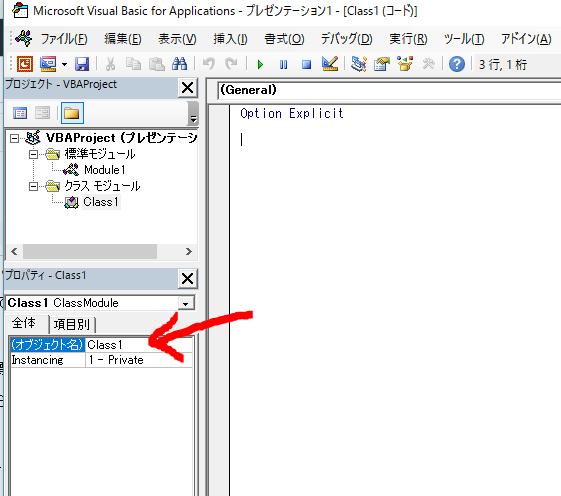Open the アドイン(A) menu
This screenshot has width=561, height=496.
click(526, 39)
